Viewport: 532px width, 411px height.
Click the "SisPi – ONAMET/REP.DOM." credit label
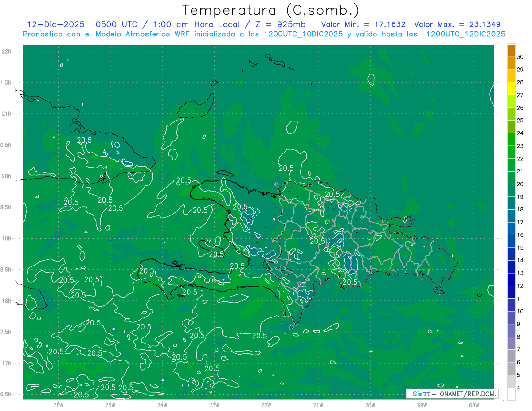(452, 394)
